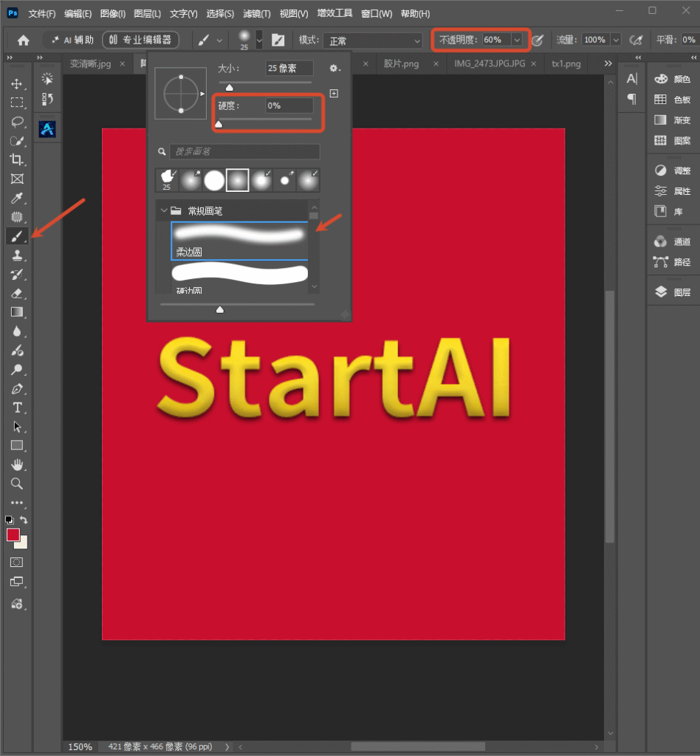The image size is (700, 756).
Task: Click the Home icon in options bar
Action: 23,40
